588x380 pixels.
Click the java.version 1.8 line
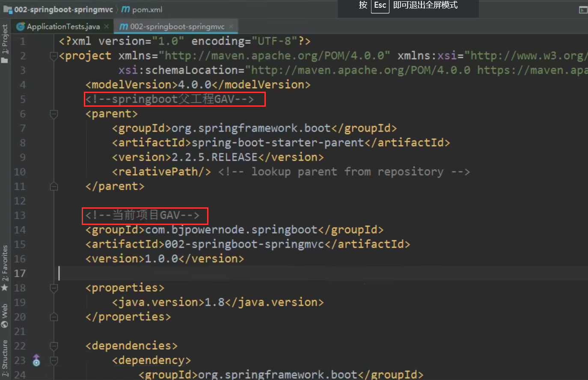click(218, 302)
